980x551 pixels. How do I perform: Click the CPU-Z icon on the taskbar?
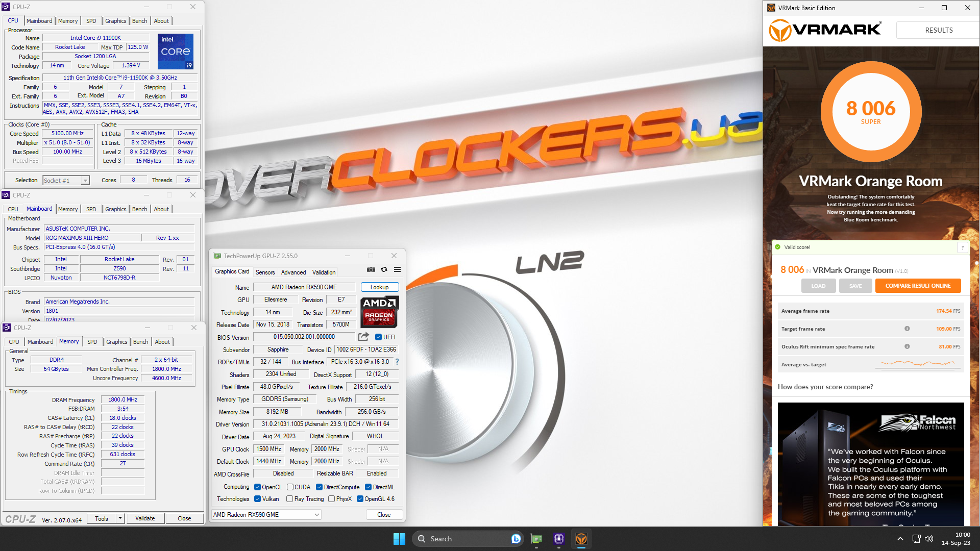tap(559, 539)
